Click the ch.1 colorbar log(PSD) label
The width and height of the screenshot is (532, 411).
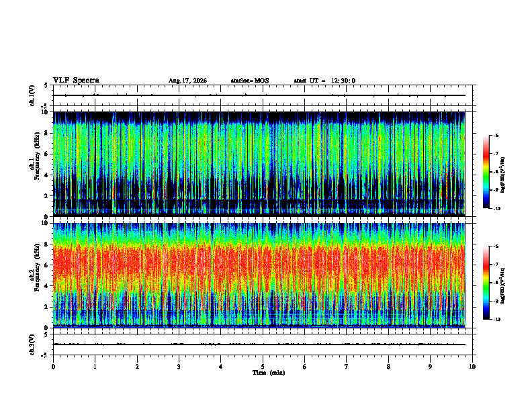[503, 175]
